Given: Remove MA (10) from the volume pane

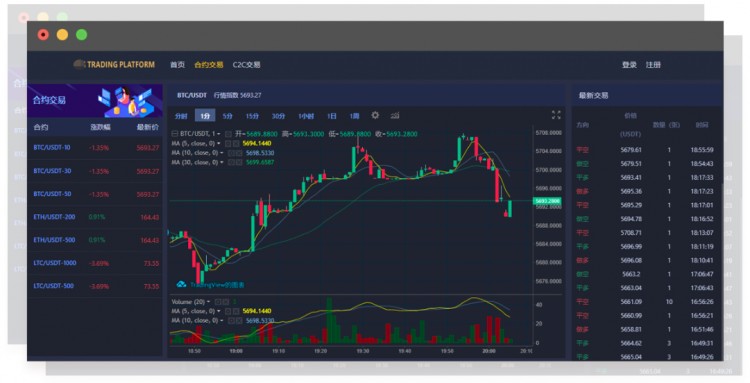Looking at the screenshot, I should (x=239, y=321).
